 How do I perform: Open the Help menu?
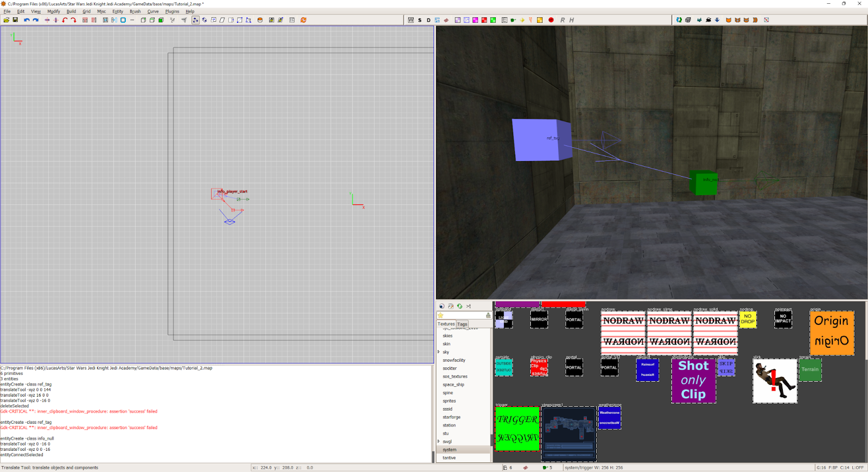pyautogui.click(x=190, y=11)
